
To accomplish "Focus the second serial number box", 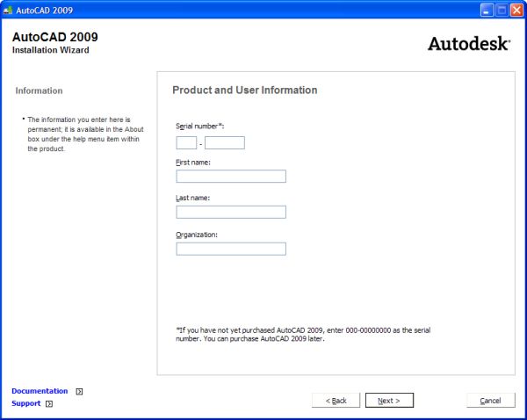I will coord(225,143).
